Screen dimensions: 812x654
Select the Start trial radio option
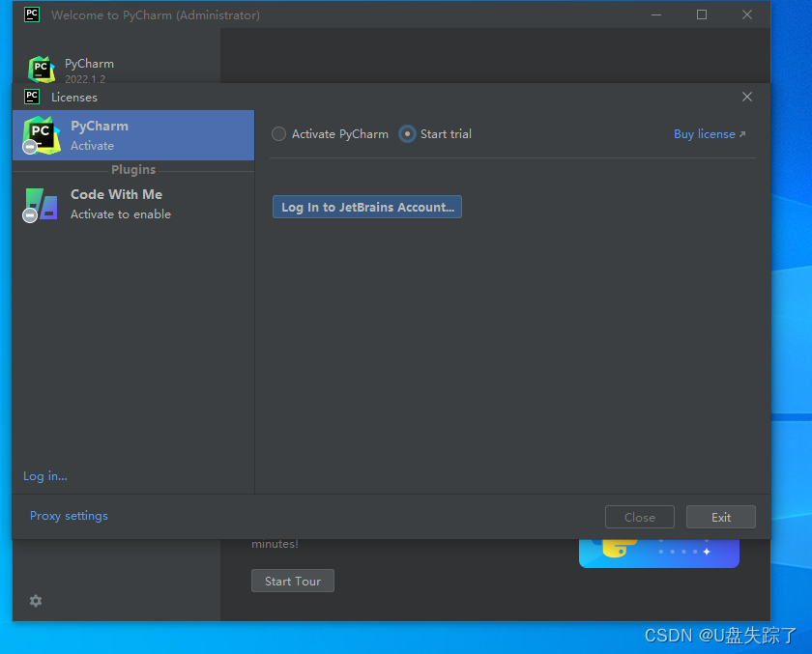pyautogui.click(x=435, y=134)
